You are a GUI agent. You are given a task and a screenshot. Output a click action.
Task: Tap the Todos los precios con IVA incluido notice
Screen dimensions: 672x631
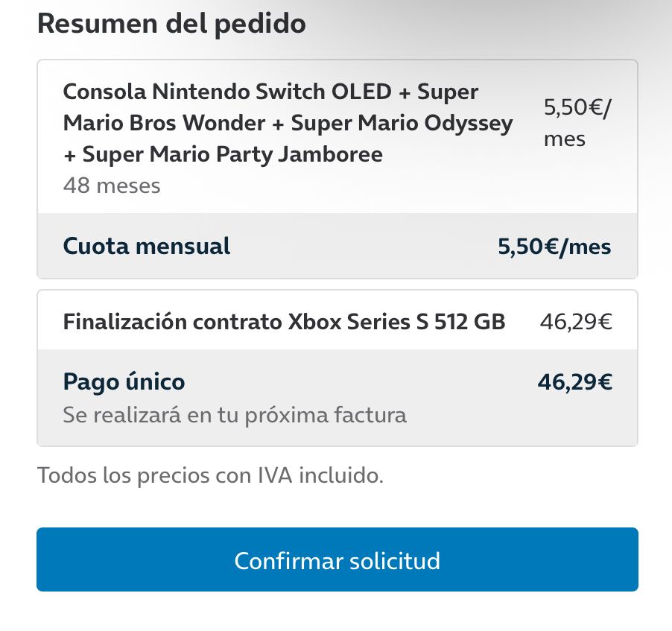point(210,475)
